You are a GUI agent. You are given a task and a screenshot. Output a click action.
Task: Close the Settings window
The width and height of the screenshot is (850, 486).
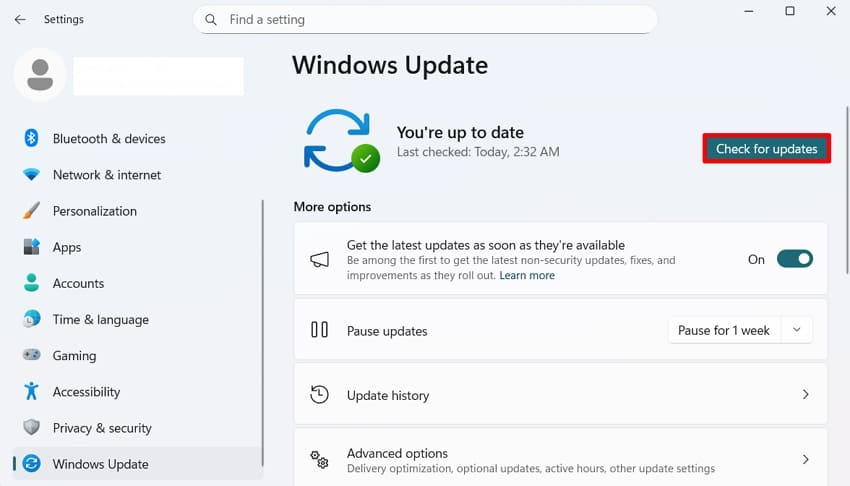[831, 11]
